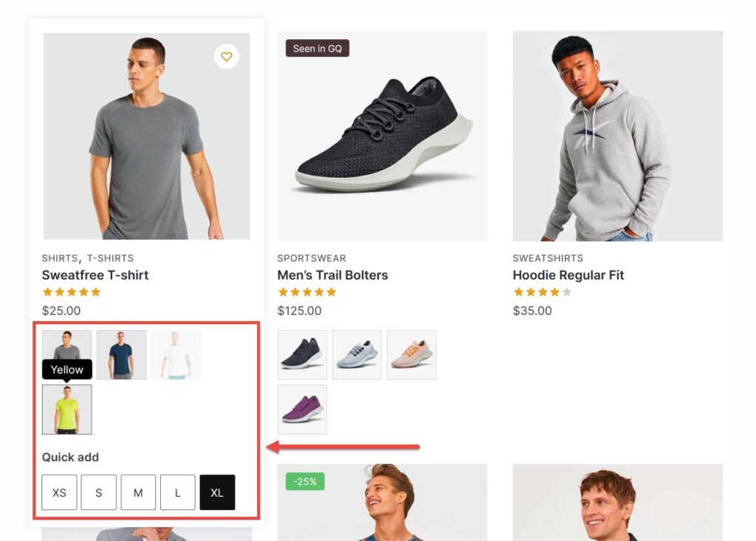Click the Seen in GQ badge
The image size is (756, 541).
[x=316, y=47]
